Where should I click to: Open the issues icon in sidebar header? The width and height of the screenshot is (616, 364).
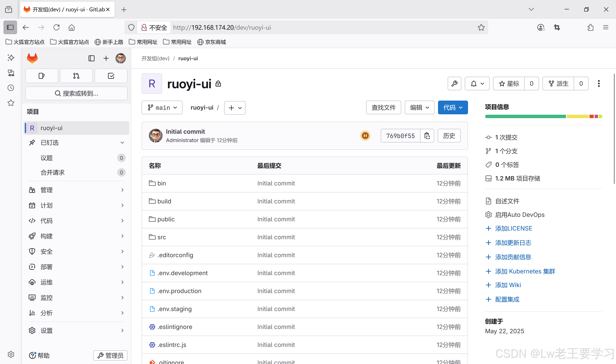click(x=41, y=76)
